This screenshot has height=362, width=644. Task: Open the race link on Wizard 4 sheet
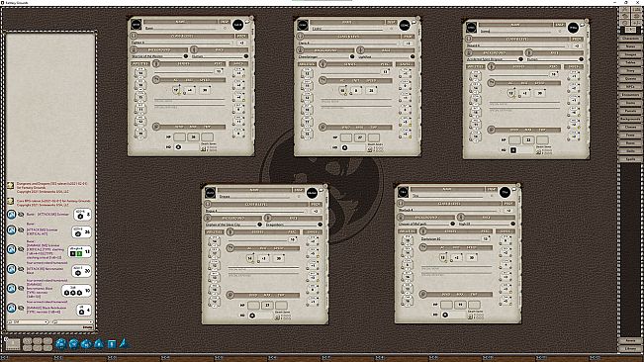581,58
